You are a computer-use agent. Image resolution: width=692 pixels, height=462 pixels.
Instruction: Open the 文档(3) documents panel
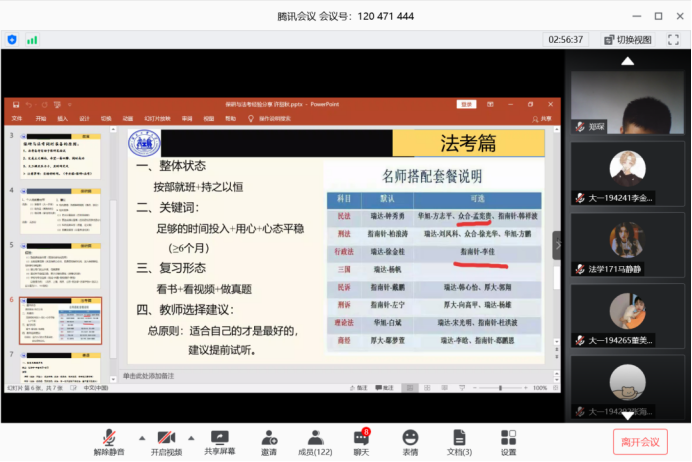click(459, 441)
